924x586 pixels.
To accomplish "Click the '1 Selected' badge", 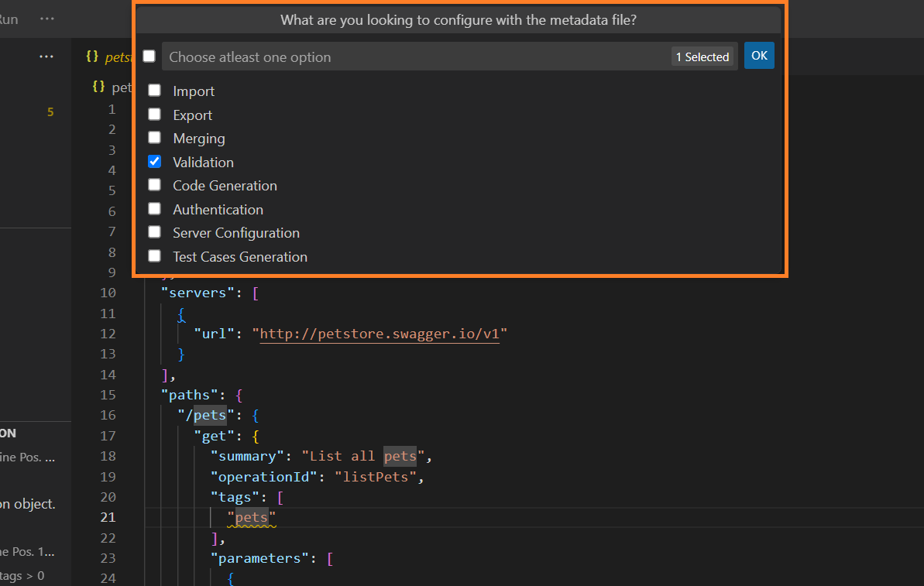I will (702, 57).
